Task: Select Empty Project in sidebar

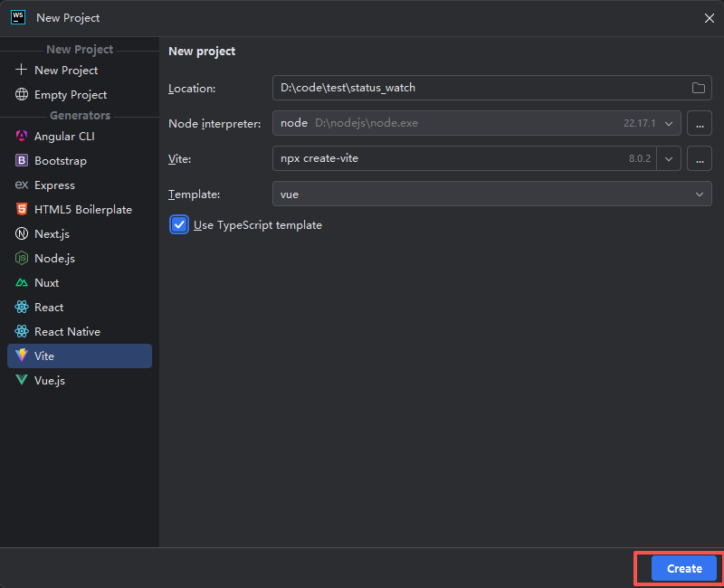Action: 80,95
